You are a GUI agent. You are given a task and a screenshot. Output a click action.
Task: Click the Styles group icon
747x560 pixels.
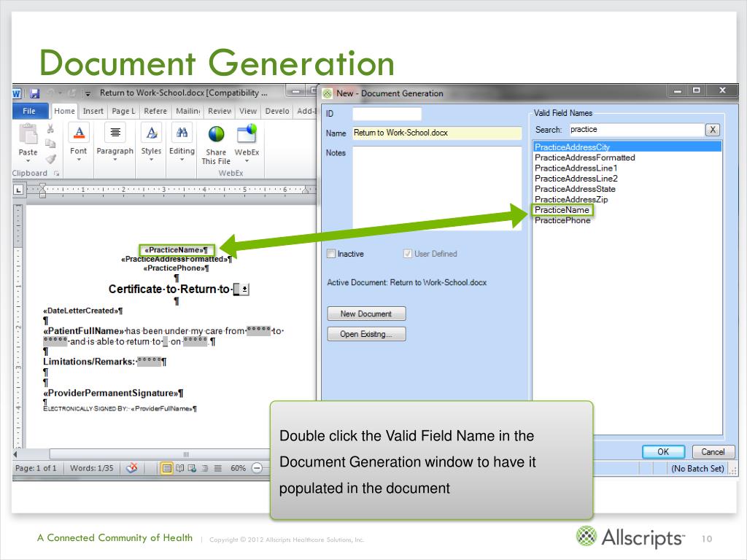pyautogui.click(x=152, y=133)
